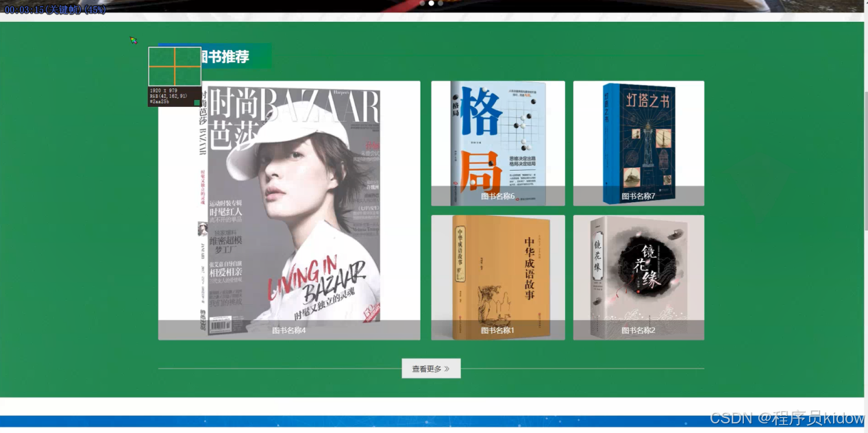Select the third carousel indicator dot

pos(440,3)
